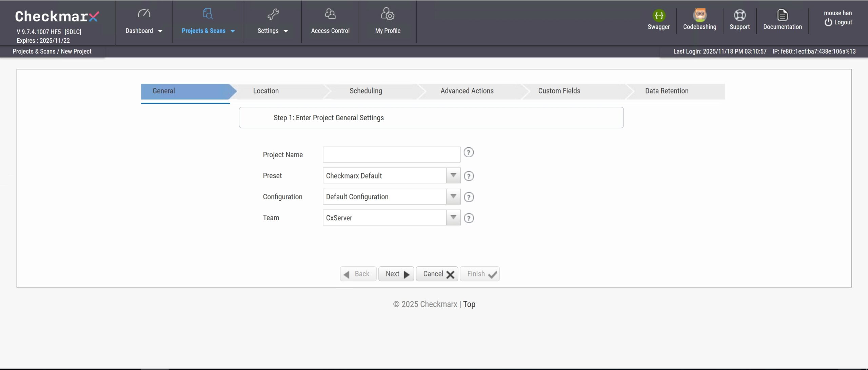Screen dimensions: 868x370
Task: Focus the Project Name input field
Action: (391, 155)
